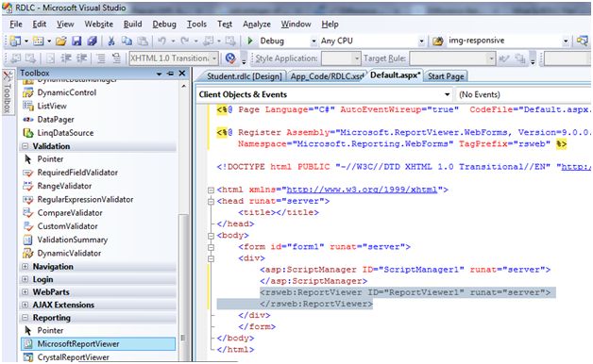Collapse the body tag outline node
Image resolution: width=593 pixels, height=364 pixels.
pos(211,236)
